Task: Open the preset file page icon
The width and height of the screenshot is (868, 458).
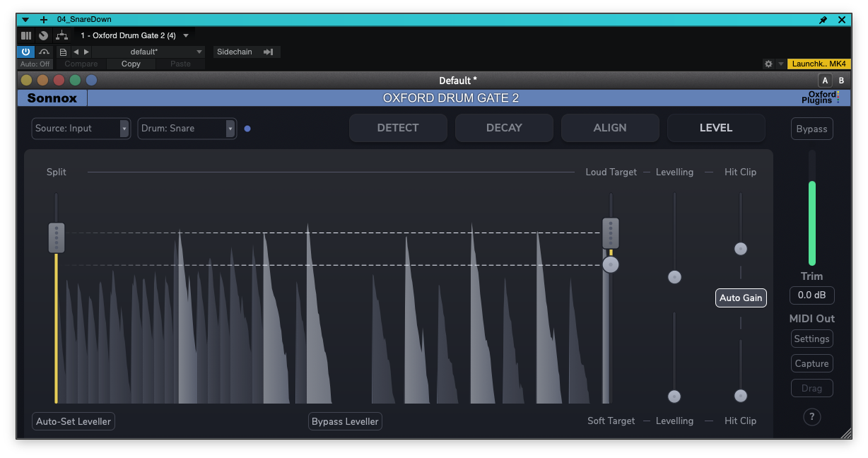Action: tap(63, 52)
